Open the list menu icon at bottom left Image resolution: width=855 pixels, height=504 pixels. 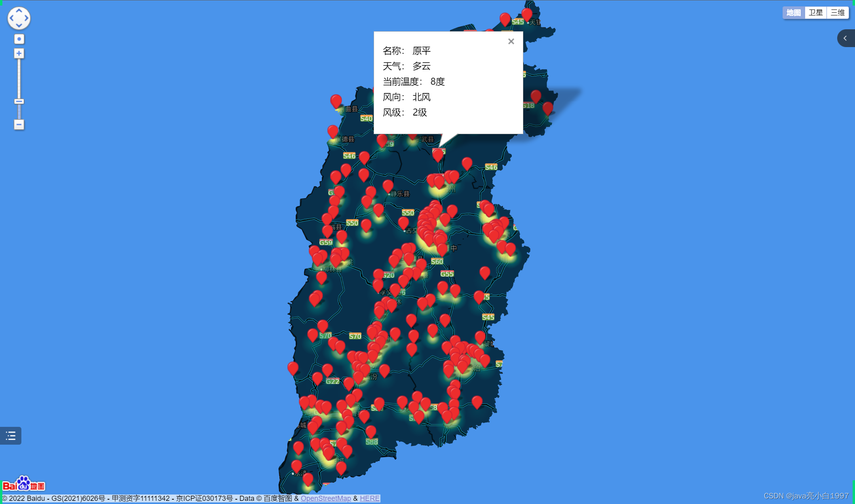click(11, 436)
